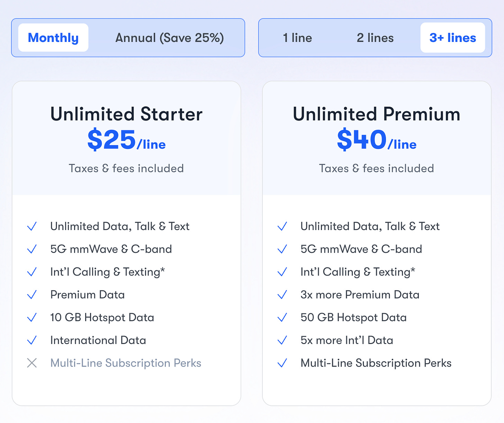Screen dimensions: 504x423
Task: Click the checkmark next to 5G mmWave & C-band
Action: pyautogui.click(x=31, y=249)
